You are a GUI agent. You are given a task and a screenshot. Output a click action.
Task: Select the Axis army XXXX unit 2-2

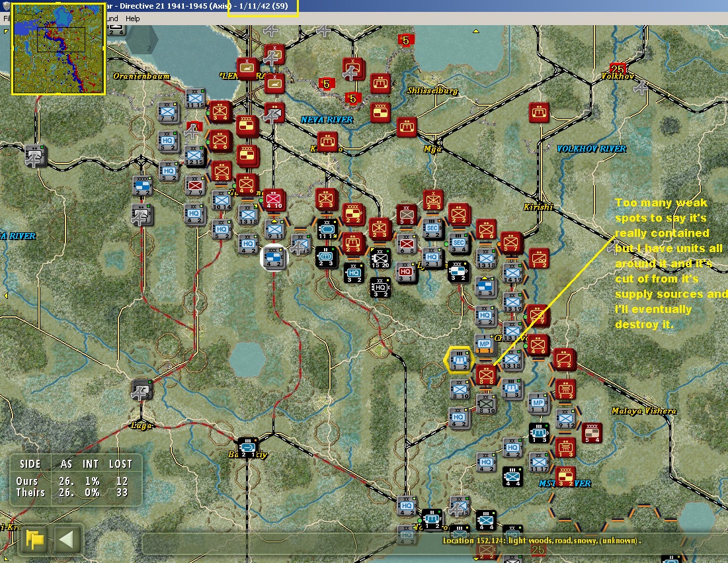point(142,187)
